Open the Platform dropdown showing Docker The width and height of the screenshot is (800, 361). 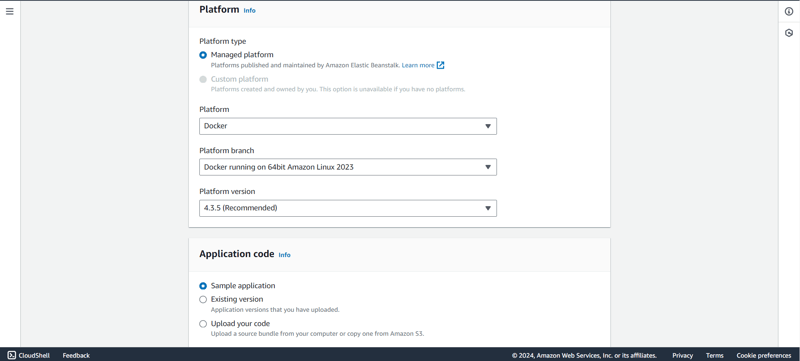click(x=347, y=126)
